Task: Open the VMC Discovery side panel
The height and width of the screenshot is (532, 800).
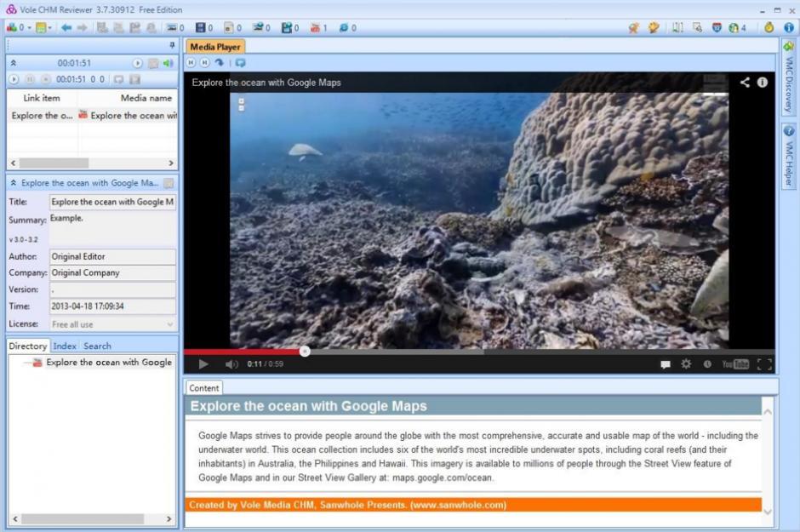Action: tap(789, 79)
